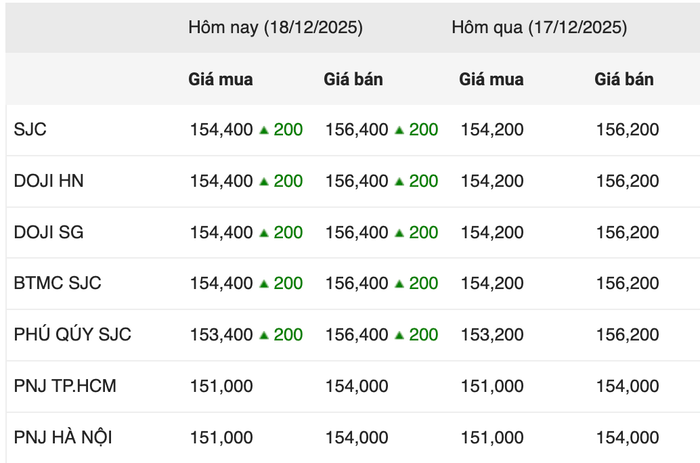
Task: Click PHÚ QUÝ SJC sell price up arrow
Action: tap(400, 335)
